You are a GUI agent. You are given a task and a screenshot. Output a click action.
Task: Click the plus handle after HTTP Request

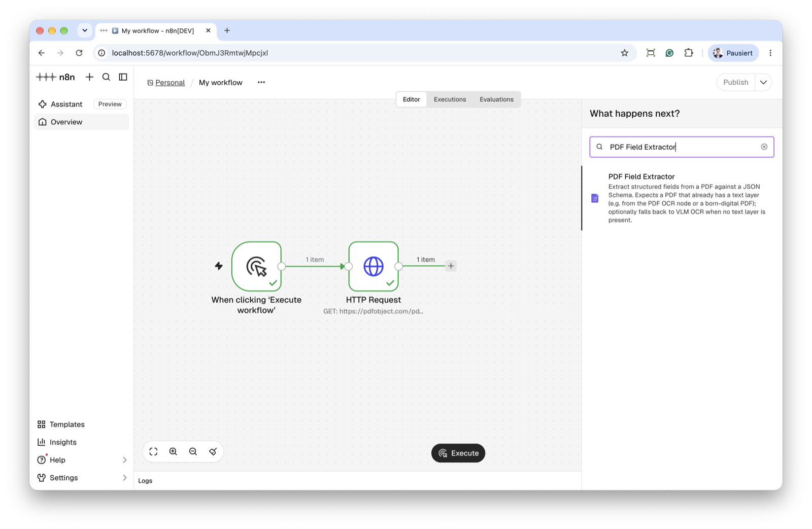point(451,266)
